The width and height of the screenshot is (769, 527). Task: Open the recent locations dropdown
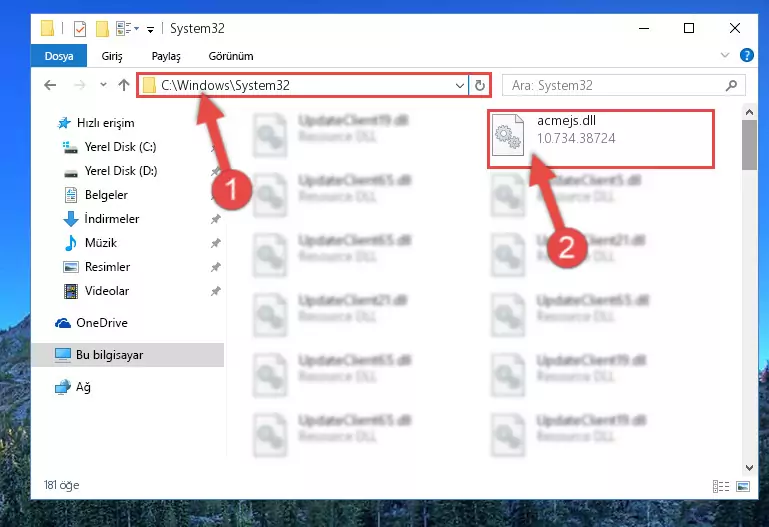[x=103, y=85]
